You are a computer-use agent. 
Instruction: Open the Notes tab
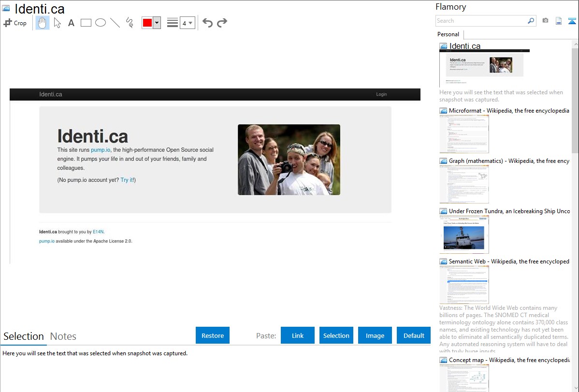coord(63,336)
